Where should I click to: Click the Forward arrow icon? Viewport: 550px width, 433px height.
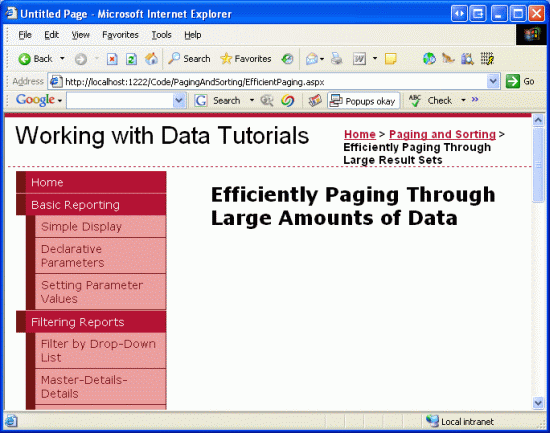coord(81,59)
